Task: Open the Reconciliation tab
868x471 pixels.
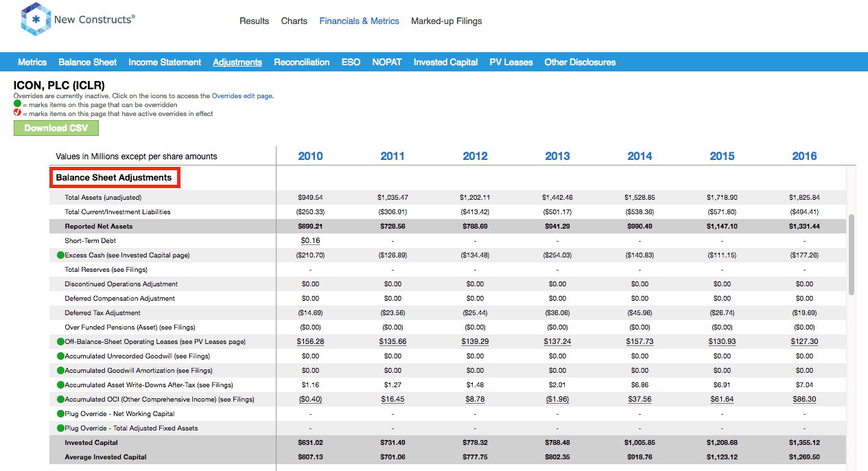Action: (302, 62)
